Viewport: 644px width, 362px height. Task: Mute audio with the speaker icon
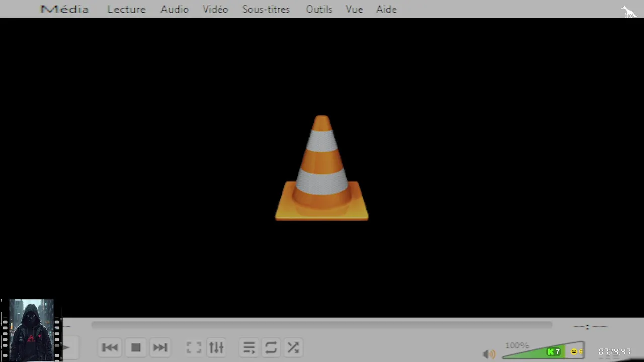489,354
